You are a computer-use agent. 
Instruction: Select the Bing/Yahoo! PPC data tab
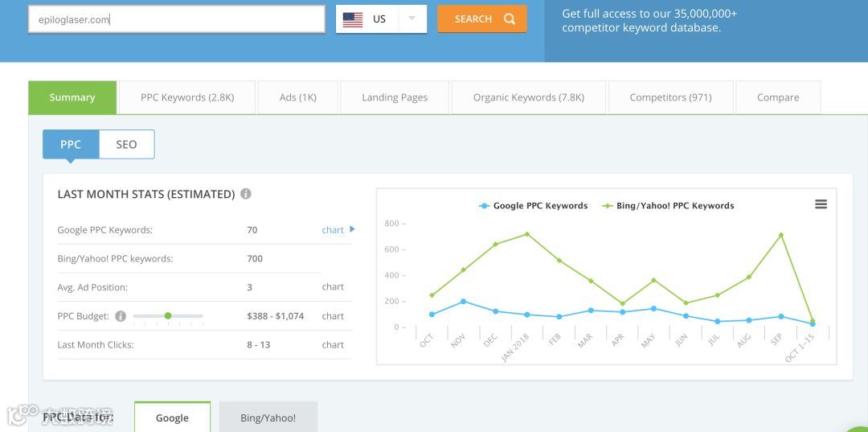click(268, 418)
